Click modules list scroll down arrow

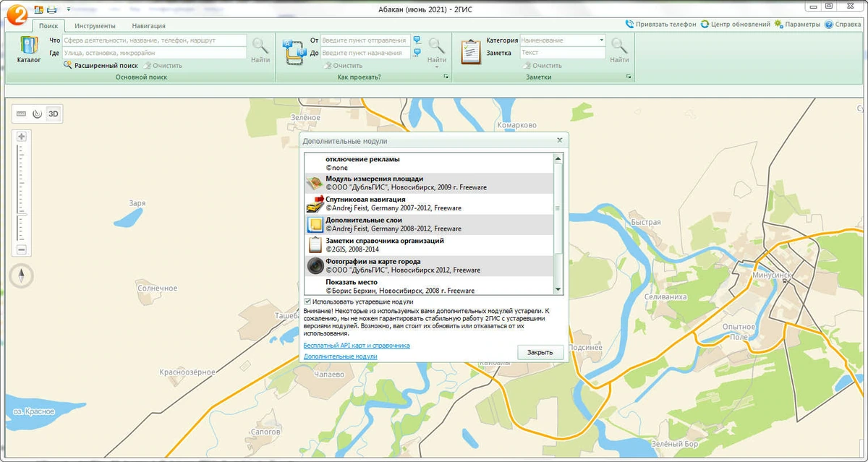(558, 289)
